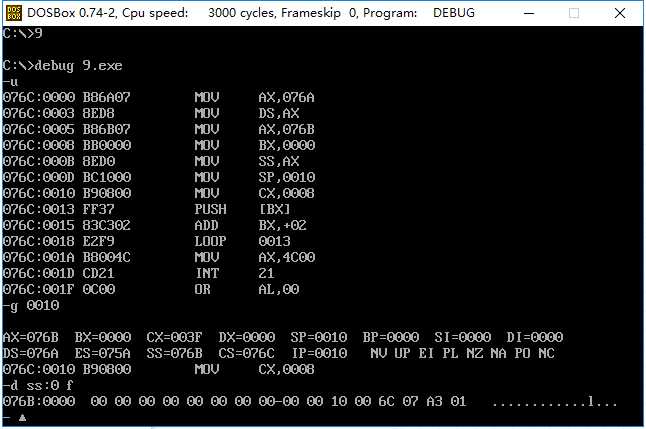Click opcode bytes 'B86A07' on first line
Screen dimensions: 646x429
point(106,97)
